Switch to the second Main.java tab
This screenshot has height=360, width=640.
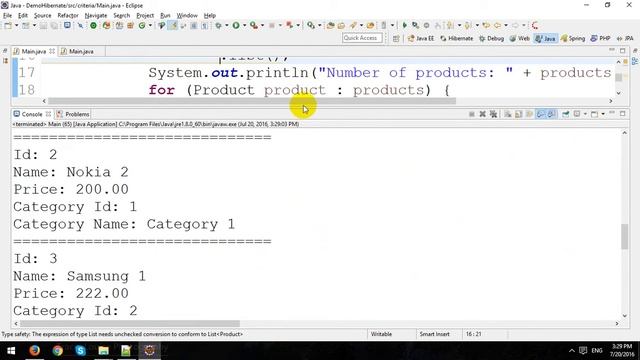coord(77,51)
